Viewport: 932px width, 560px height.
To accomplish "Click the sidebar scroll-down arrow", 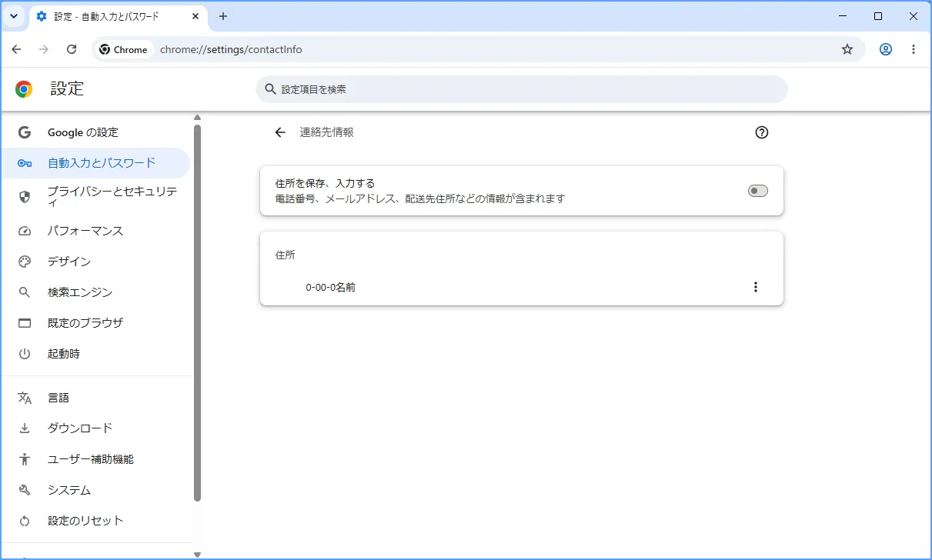I will click(197, 554).
